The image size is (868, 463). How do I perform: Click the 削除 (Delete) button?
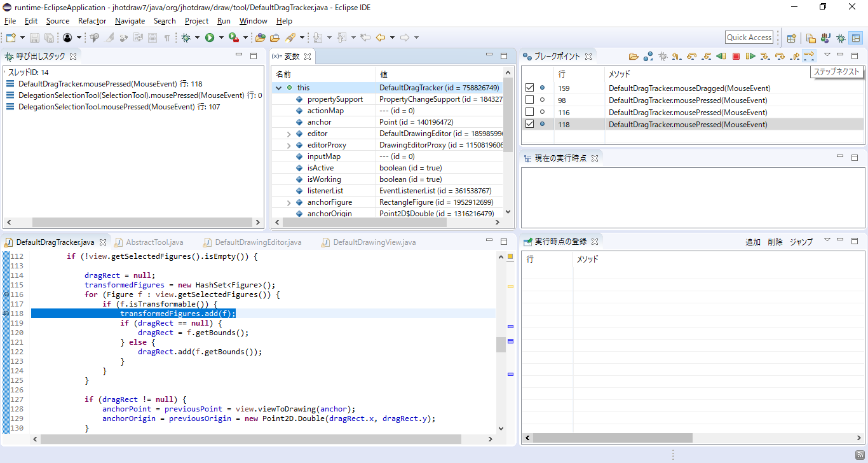tap(775, 242)
